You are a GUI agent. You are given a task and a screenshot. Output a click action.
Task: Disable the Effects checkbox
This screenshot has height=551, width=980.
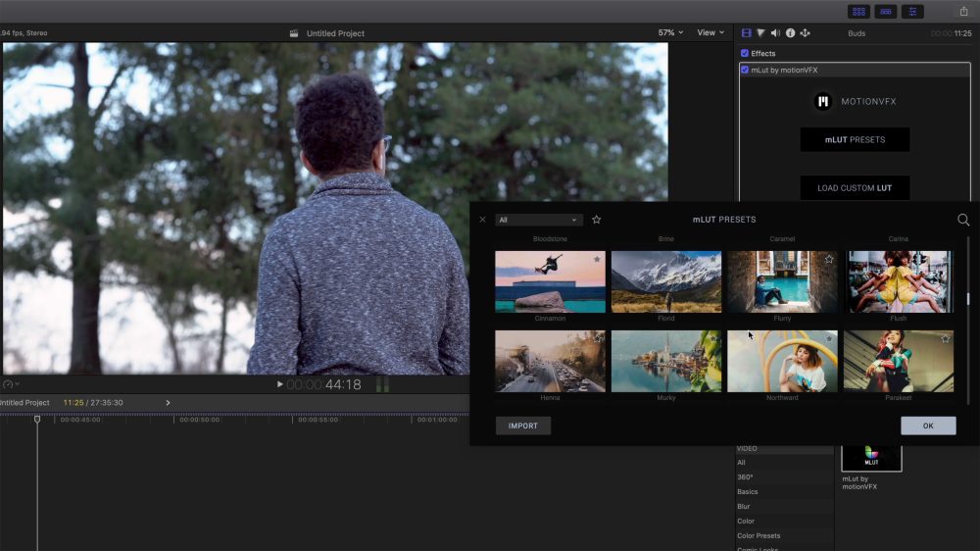745,53
